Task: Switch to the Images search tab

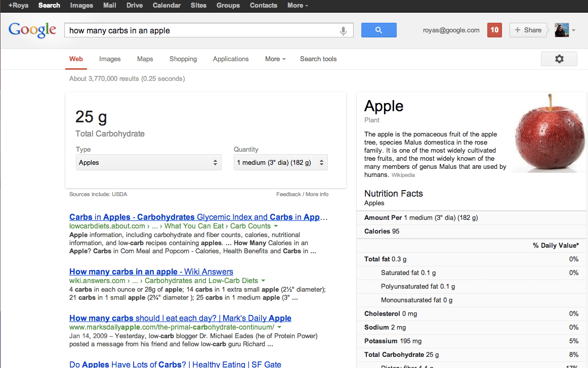Action: coord(110,59)
